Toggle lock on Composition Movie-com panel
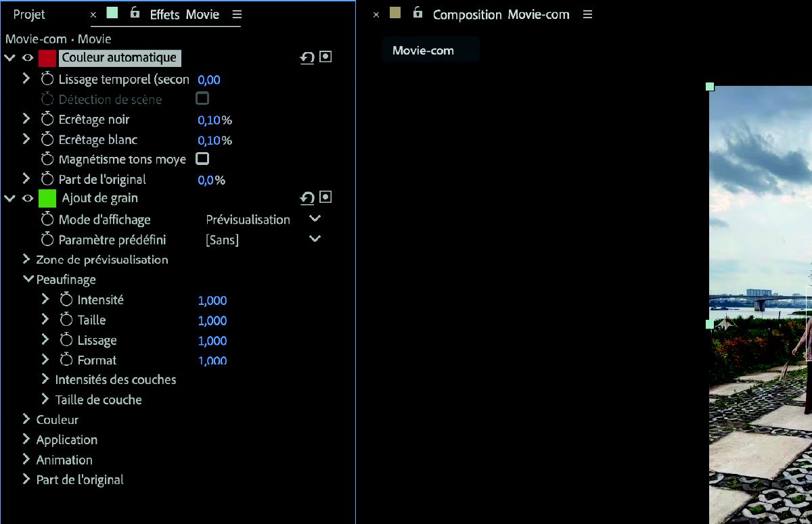This screenshot has width=812, height=524. pyautogui.click(x=418, y=13)
